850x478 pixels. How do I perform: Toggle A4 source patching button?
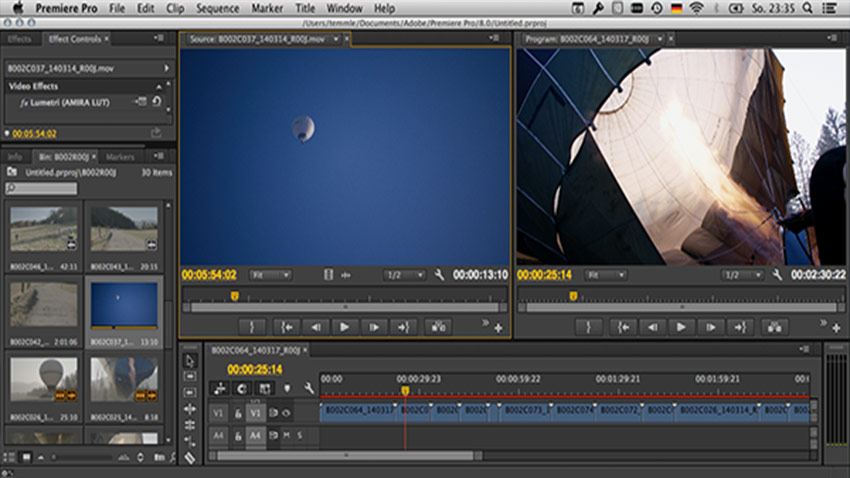click(x=218, y=435)
